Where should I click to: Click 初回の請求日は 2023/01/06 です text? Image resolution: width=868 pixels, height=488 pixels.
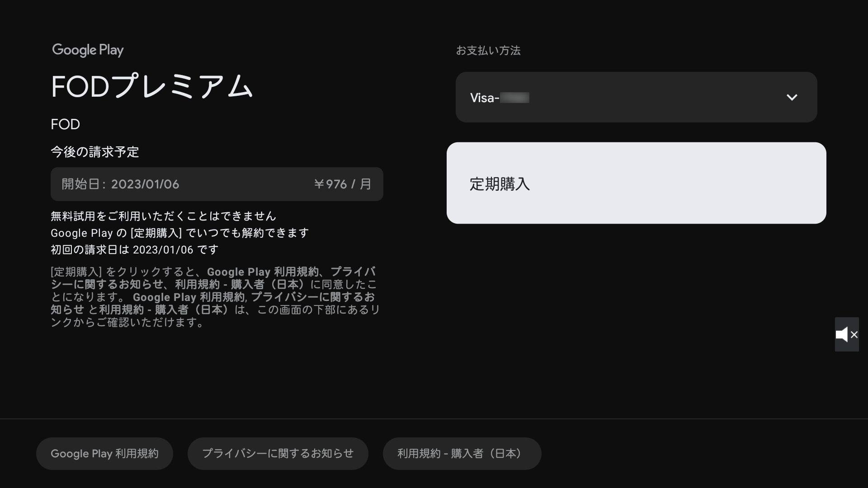135,250
